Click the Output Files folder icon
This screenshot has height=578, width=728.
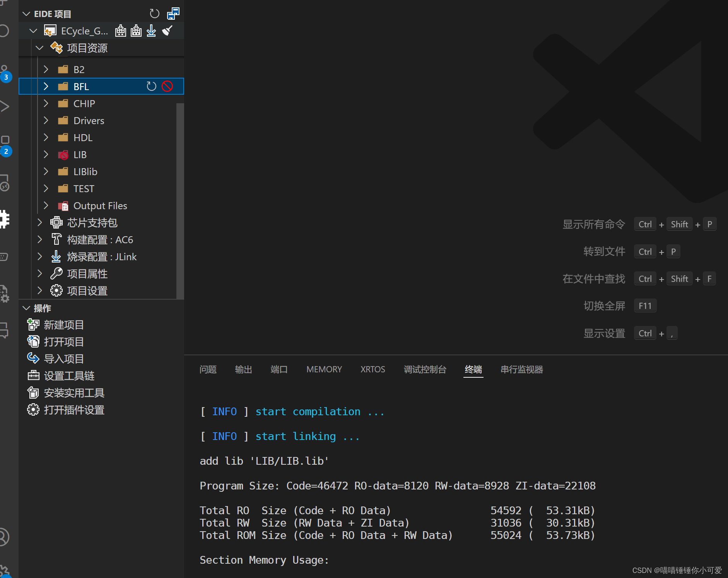(63, 206)
